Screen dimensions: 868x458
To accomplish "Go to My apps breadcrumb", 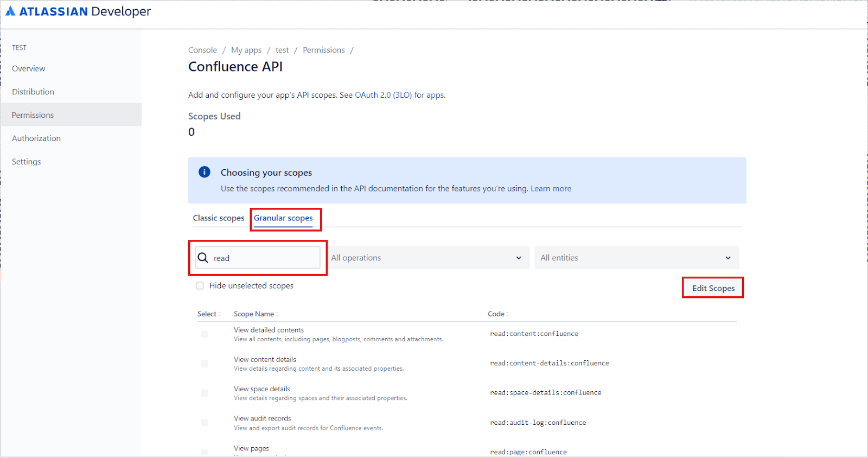I will click(246, 50).
